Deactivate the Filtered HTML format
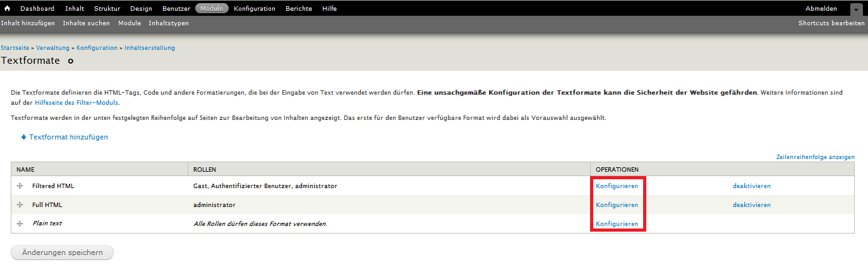 coord(751,186)
